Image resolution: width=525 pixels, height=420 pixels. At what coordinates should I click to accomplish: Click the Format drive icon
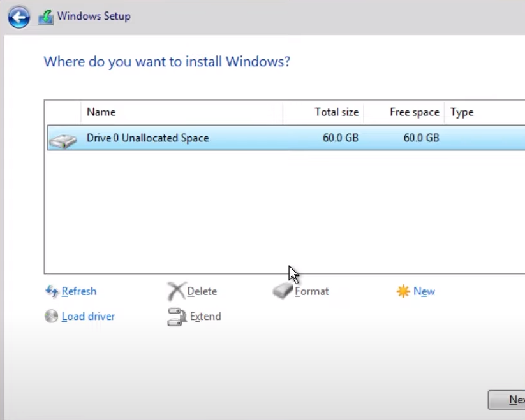(x=283, y=291)
